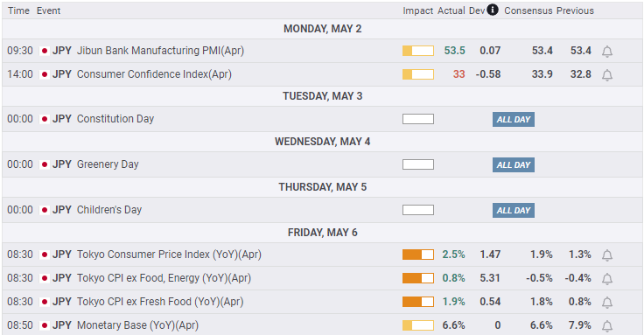Open Monetary Base (YoY)(Apr) event

point(137,325)
